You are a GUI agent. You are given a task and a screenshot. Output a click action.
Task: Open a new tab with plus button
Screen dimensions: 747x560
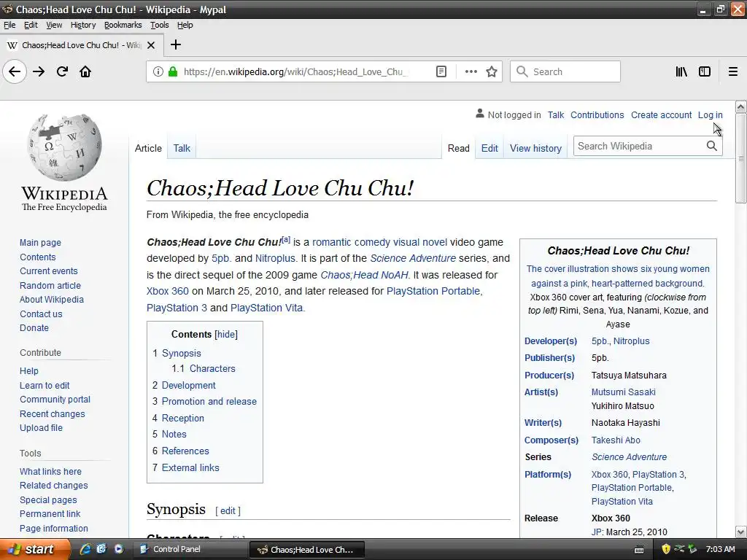(x=176, y=44)
